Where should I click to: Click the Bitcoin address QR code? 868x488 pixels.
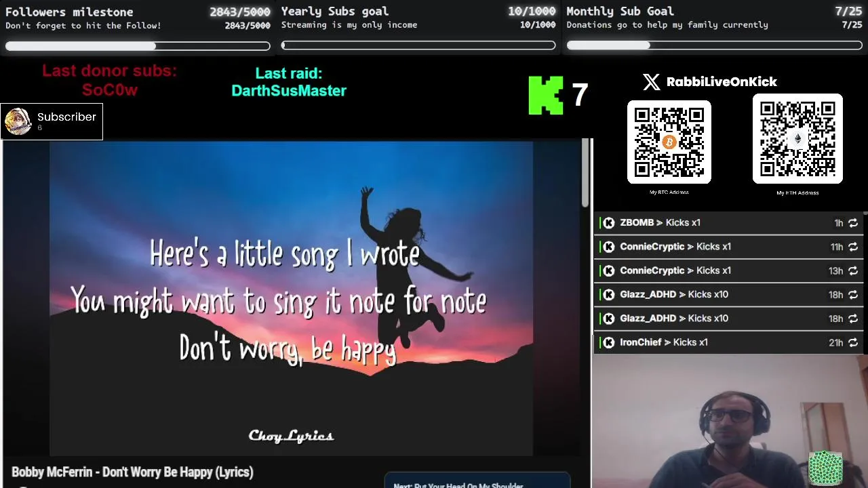pos(669,142)
